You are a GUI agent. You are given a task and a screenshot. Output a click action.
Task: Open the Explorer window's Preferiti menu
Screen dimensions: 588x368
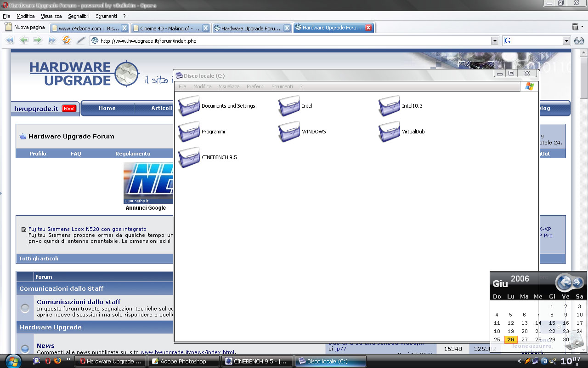pos(255,86)
